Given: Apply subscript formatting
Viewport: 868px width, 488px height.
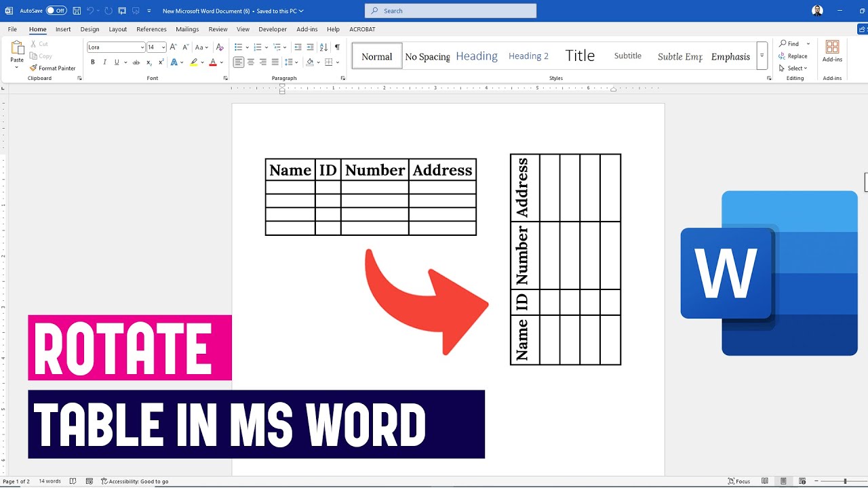Looking at the screenshot, I should click(149, 62).
